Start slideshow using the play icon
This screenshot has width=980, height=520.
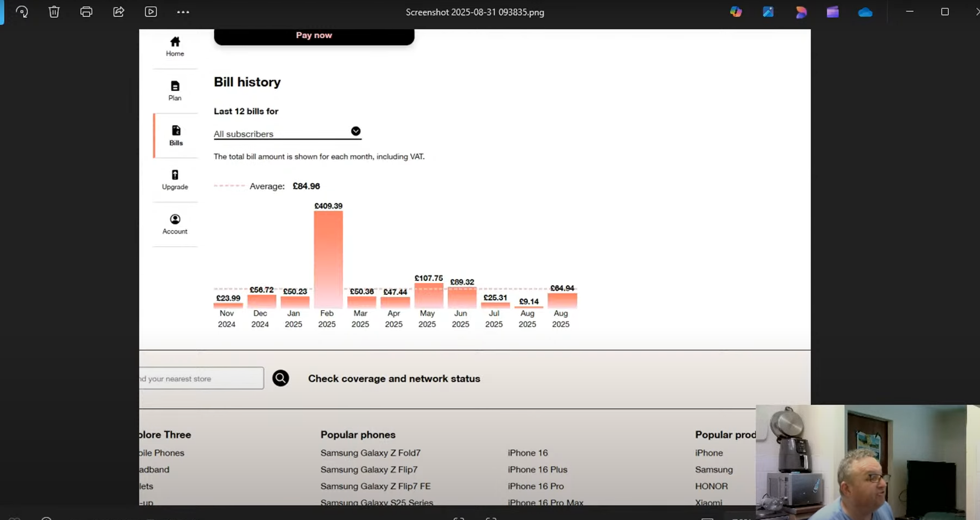(x=151, y=11)
